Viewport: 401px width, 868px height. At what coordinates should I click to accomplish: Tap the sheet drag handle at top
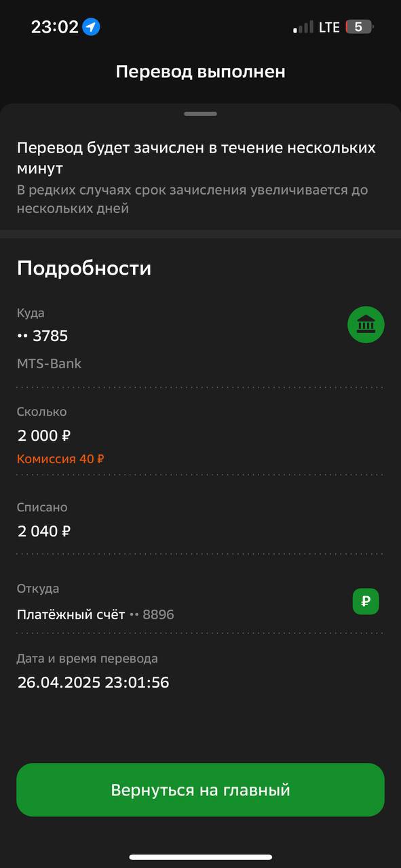(200, 114)
